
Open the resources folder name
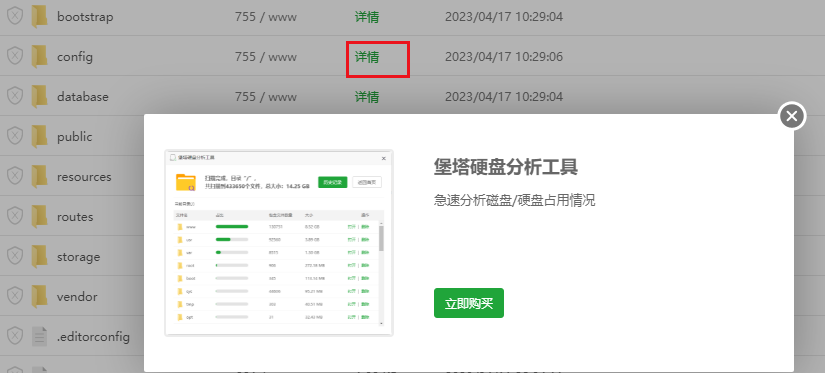[84, 177]
